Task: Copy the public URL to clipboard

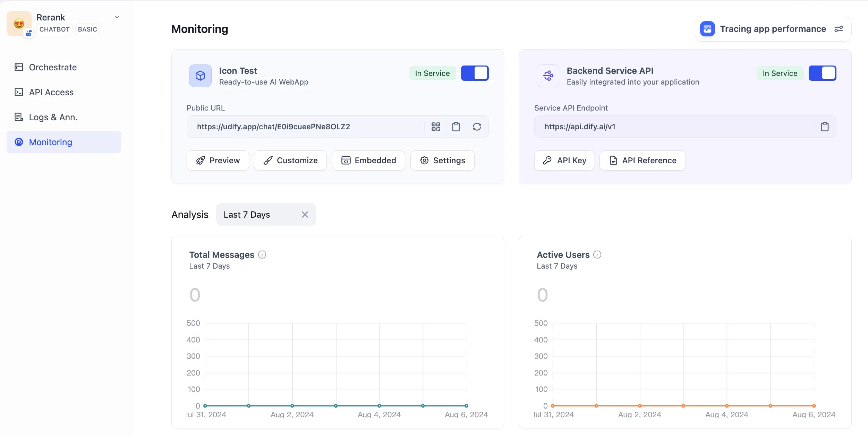Action: tap(456, 127)
